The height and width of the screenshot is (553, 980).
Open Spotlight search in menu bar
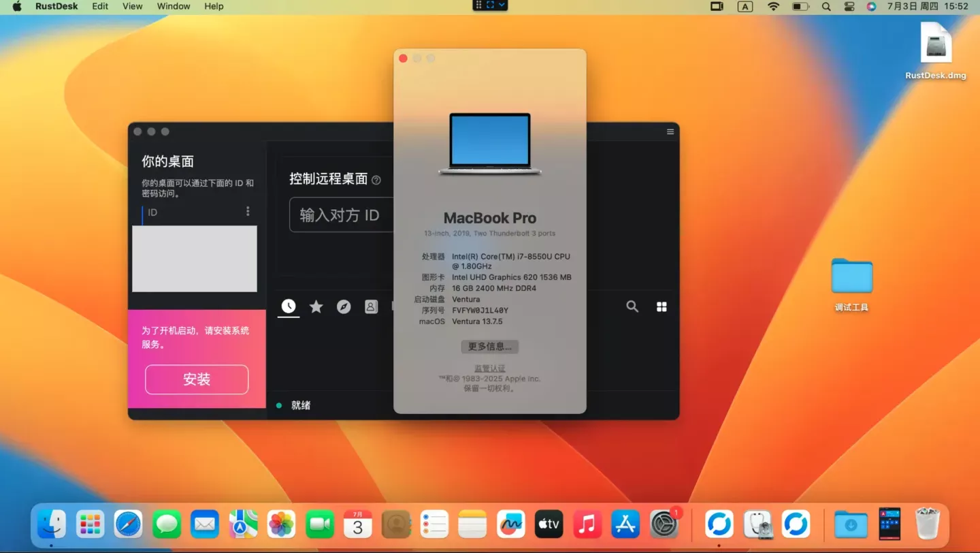(x=826, y=6)
